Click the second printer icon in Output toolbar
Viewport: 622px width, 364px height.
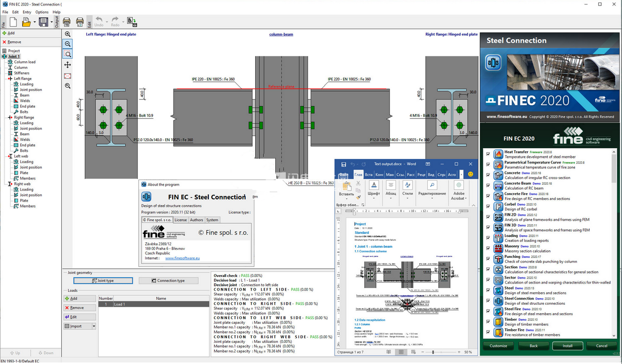coord(80,22)
